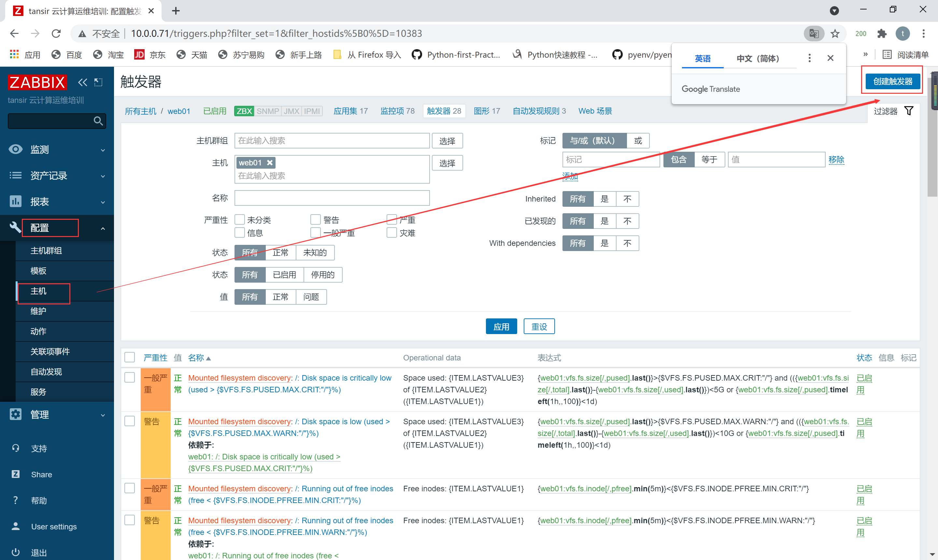Open Chrome tab search dropdown

tap(834, 10)
